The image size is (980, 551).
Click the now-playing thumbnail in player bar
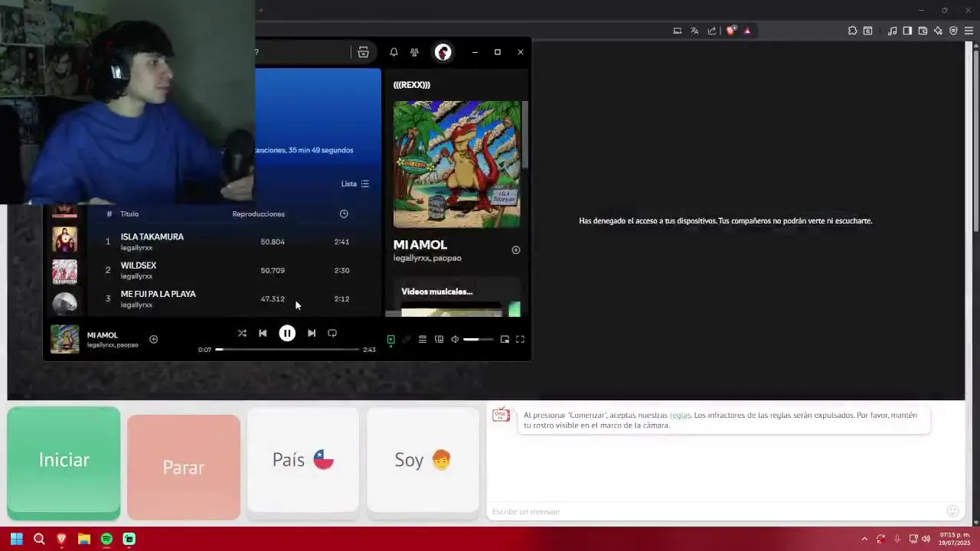click(64, 339)
